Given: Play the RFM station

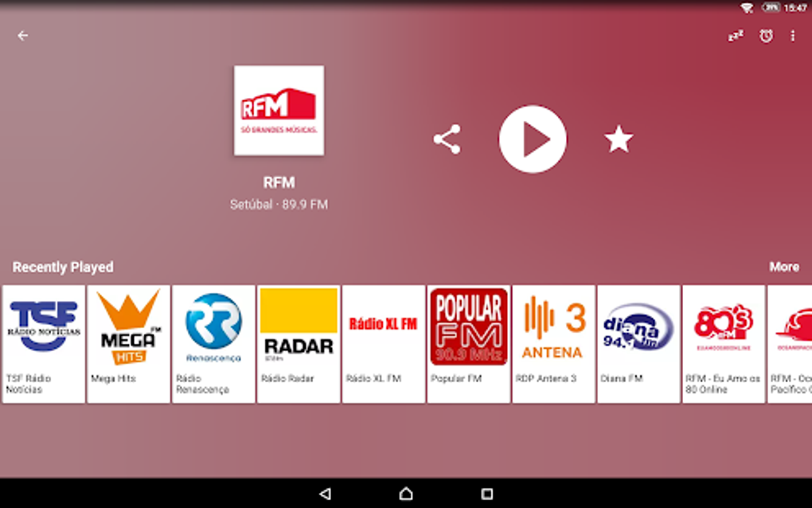Looking at the screenshot, I should pyautogui.click(x=533, y=139).
